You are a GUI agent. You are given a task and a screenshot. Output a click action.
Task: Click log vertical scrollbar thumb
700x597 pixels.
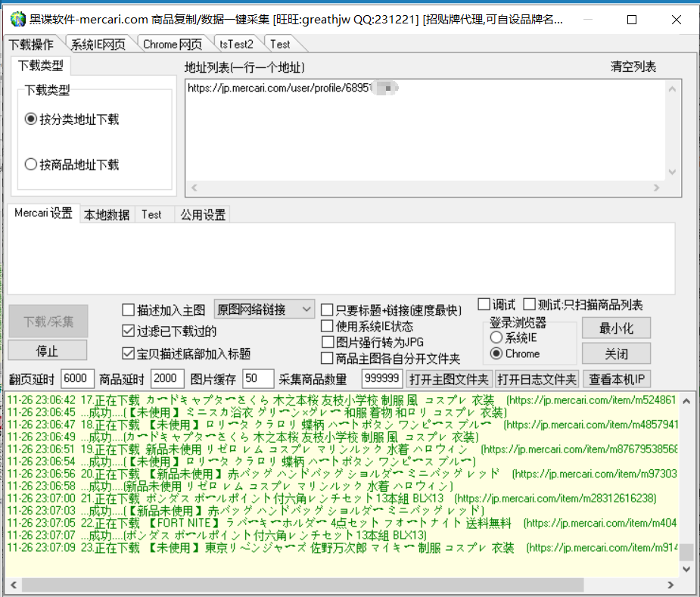[686, 552]
